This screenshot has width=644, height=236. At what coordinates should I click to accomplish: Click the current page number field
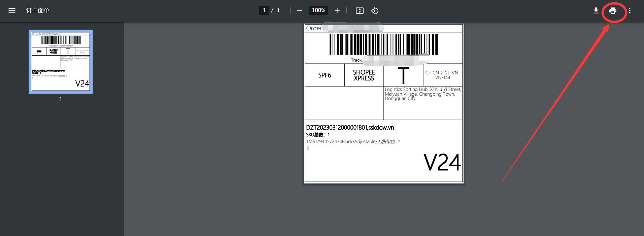pyautogui.click(x=264, y=10)
